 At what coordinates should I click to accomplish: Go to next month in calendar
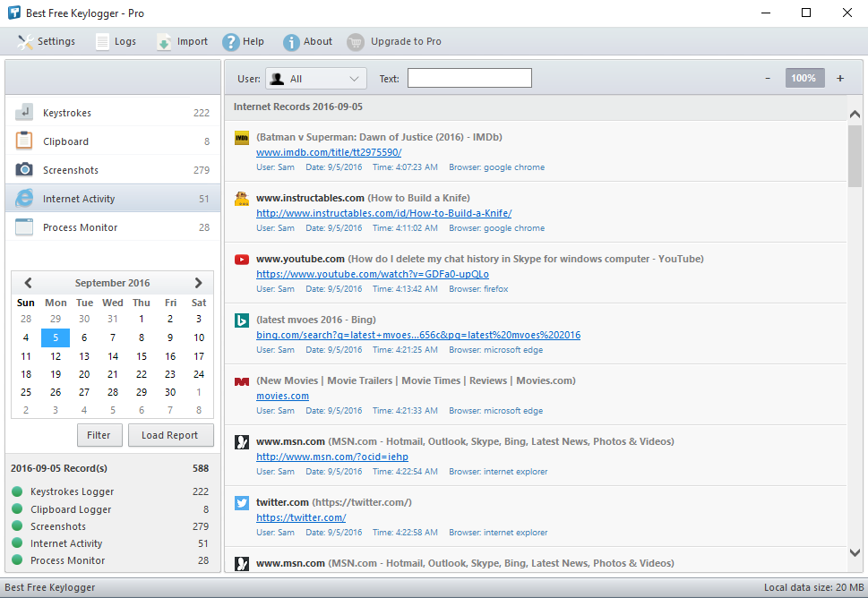[198, 283]
